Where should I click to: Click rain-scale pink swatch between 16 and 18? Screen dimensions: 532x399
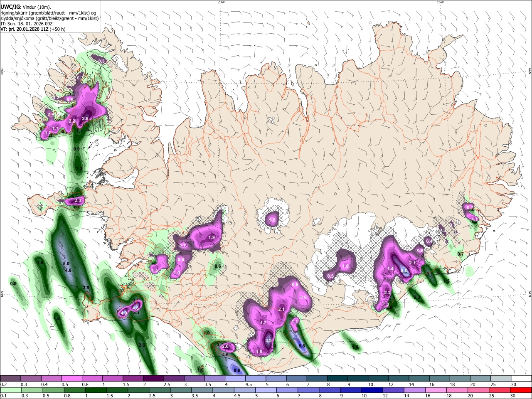[436, 390]
